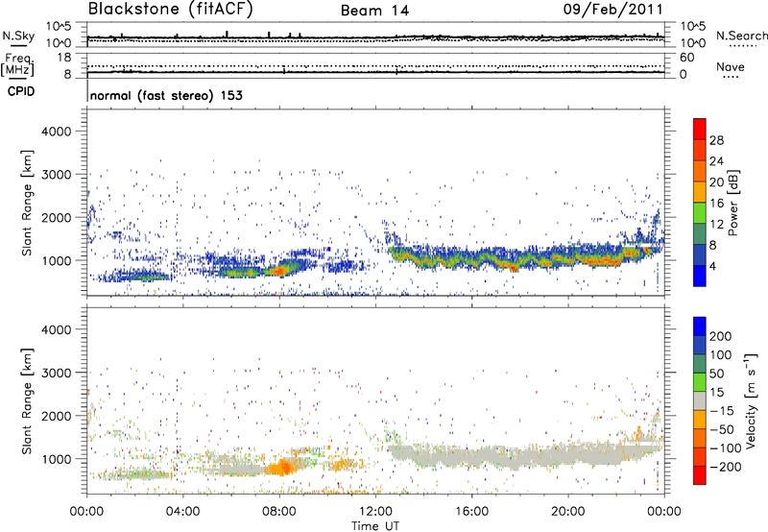This screenshot has height=532, width=768.
Task: Click velocity panel 'Slant Range [km]' label
Action: point(27,401)
